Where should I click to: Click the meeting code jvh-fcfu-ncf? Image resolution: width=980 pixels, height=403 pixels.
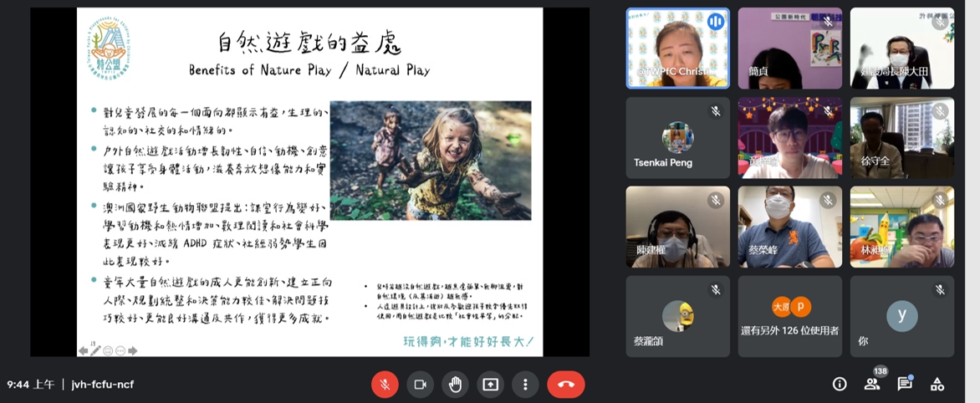[x=103, y=385]
